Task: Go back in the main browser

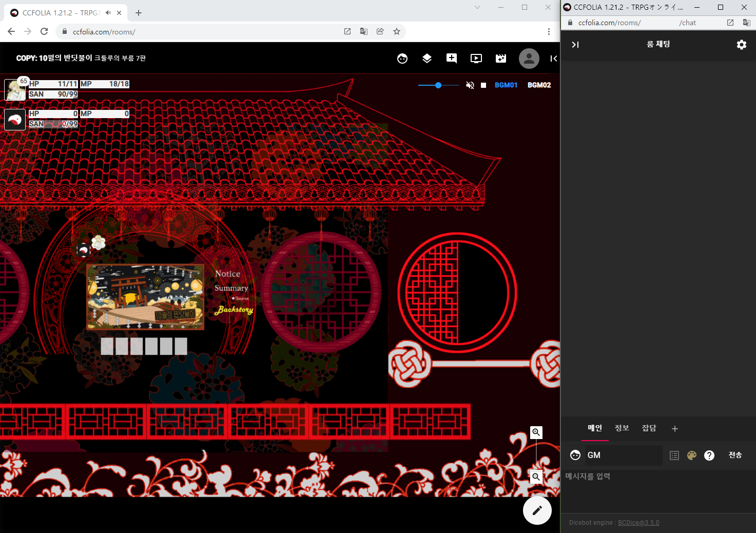Action: [x=11, y=31]
